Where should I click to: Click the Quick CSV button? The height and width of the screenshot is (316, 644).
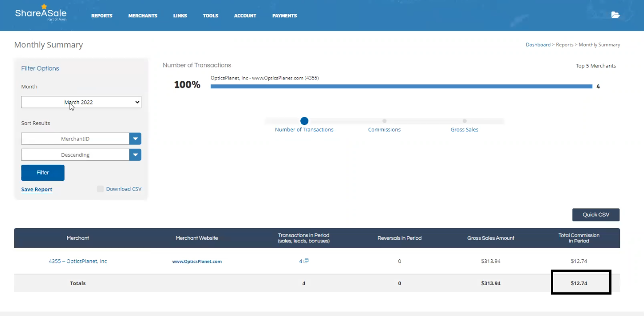596,215
